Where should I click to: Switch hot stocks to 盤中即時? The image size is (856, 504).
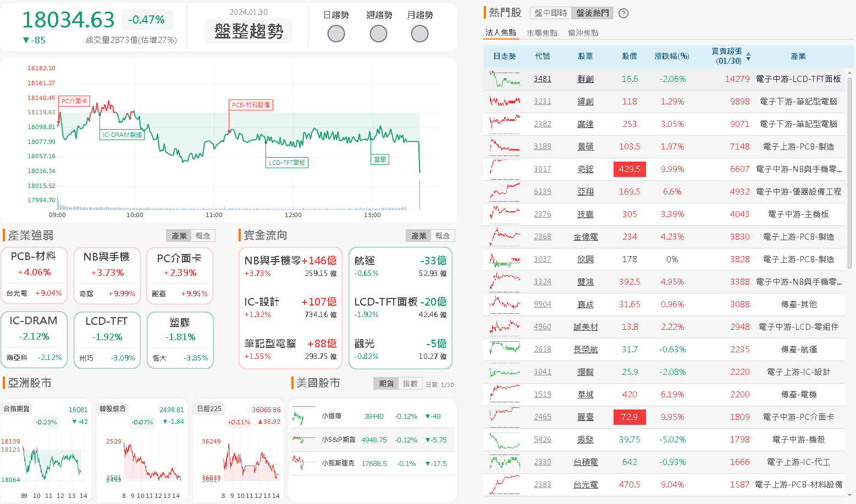coord(551,13)
